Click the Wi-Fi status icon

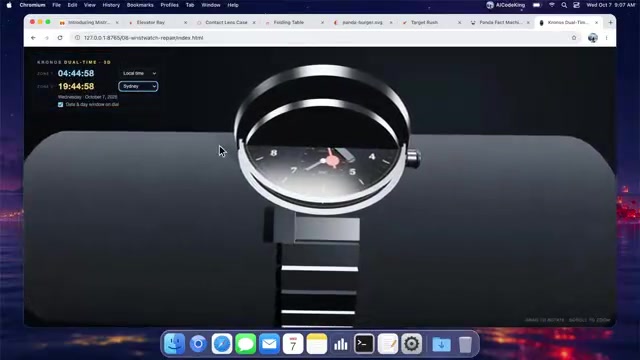point(552,5)
